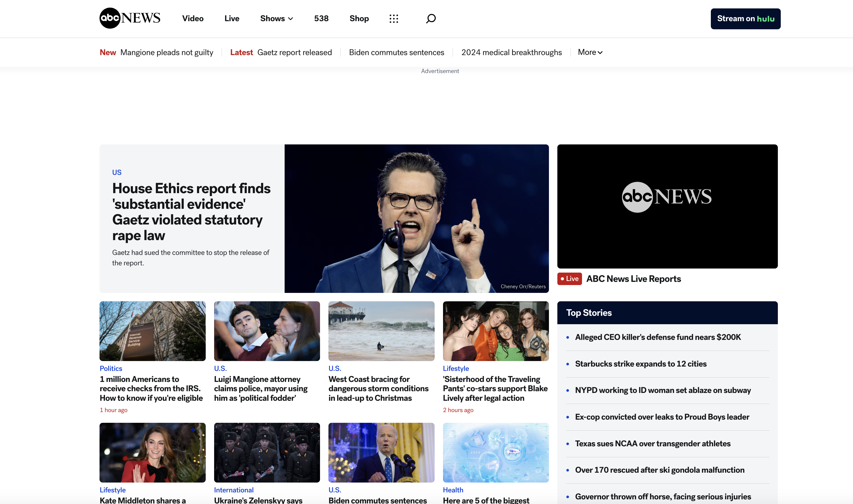Open the nine-dot grid menu icon
The image size is (853, 504).
(394, 18)
